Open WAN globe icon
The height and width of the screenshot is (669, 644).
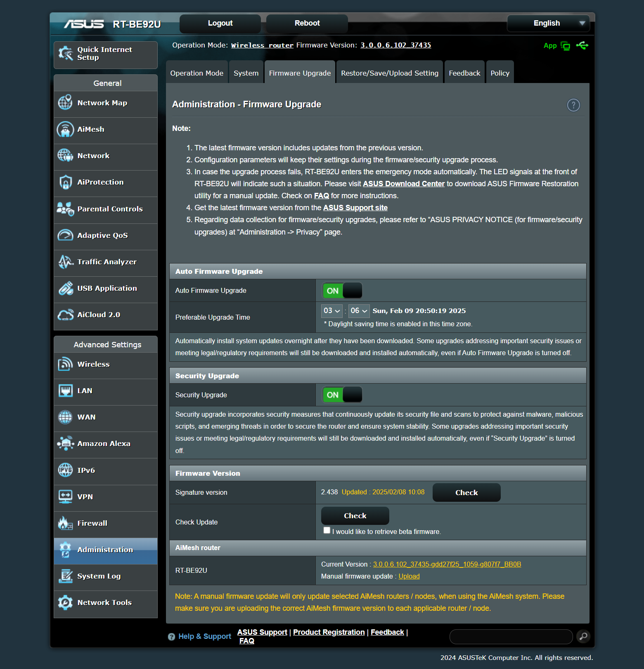coord(65,417)
